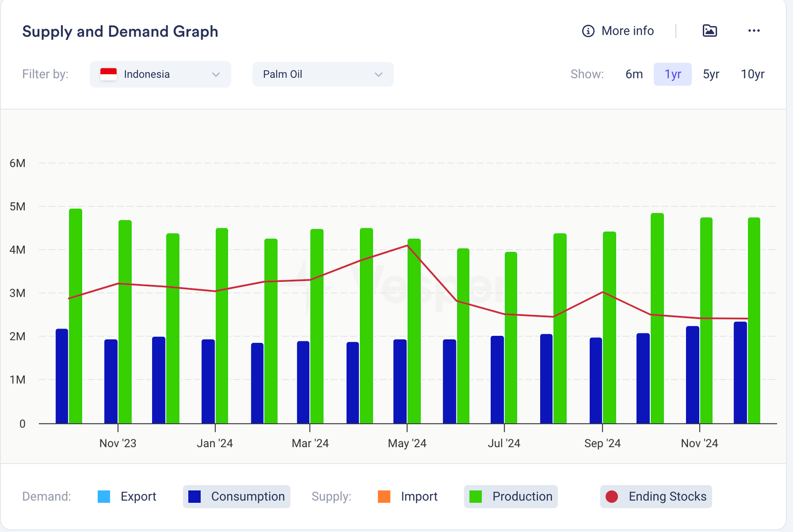Disable the Consumption series
Screen dimensions: 793x532
(236, 497)
